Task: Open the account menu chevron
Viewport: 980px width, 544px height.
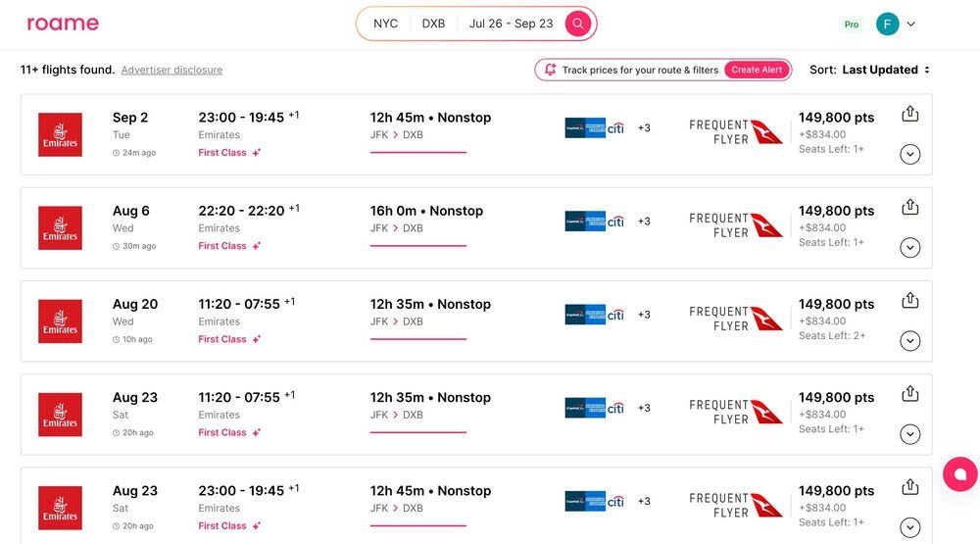Action: pyautogui.click(x=911, y=25)
